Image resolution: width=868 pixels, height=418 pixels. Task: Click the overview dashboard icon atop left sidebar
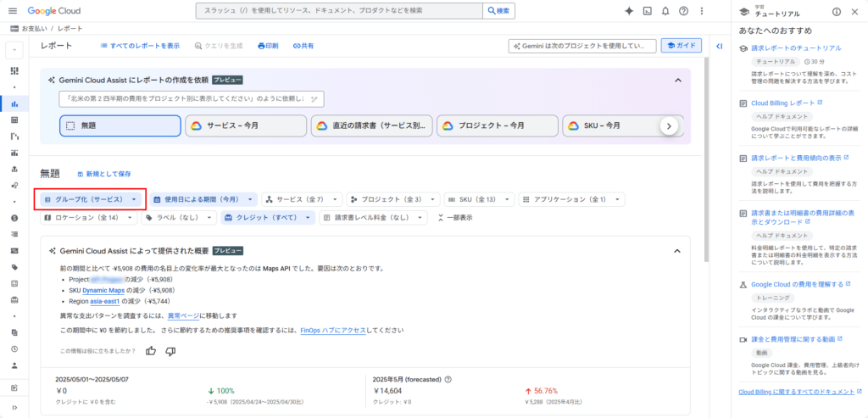click(14, 71)
